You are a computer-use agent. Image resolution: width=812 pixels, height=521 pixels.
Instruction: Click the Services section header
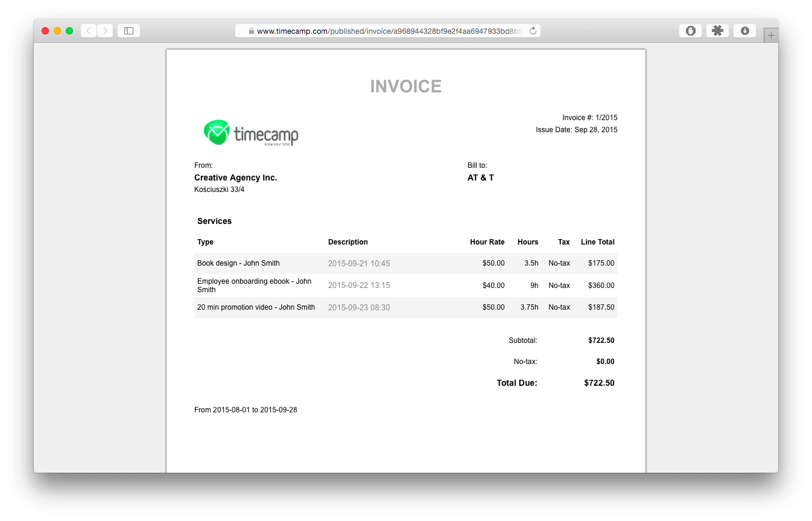[x=214, y=221]
